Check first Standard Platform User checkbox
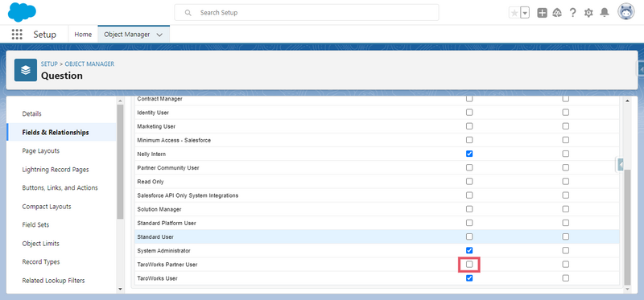The height and width of the screenshot is (300, 644). (469, 223)
